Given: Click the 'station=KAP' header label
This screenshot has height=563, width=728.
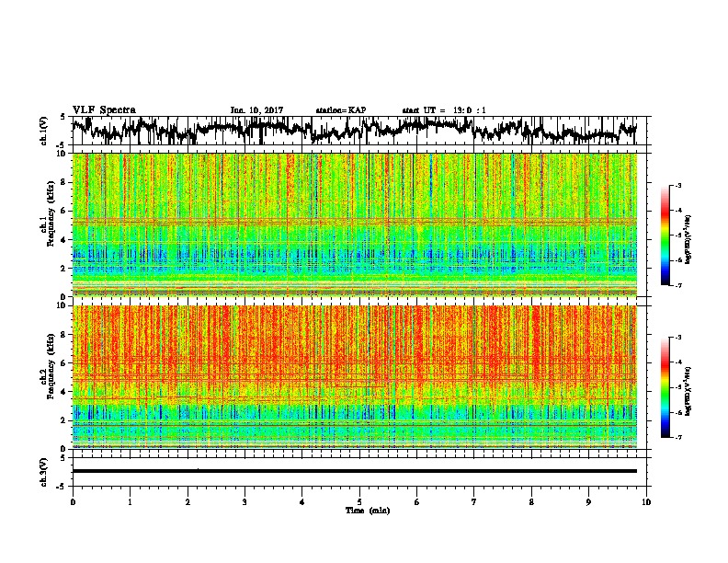Looking at the screenshot, I should click(x=341, y=110).
